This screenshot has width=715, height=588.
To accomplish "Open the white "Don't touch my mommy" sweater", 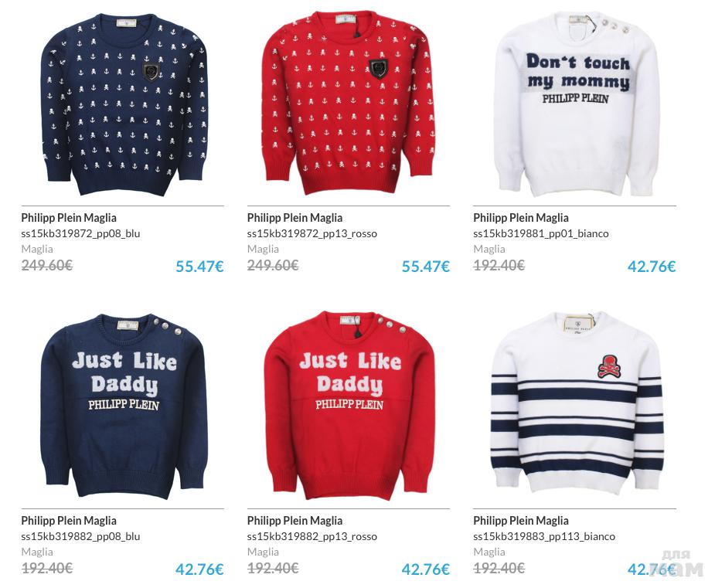I will 577,105.
